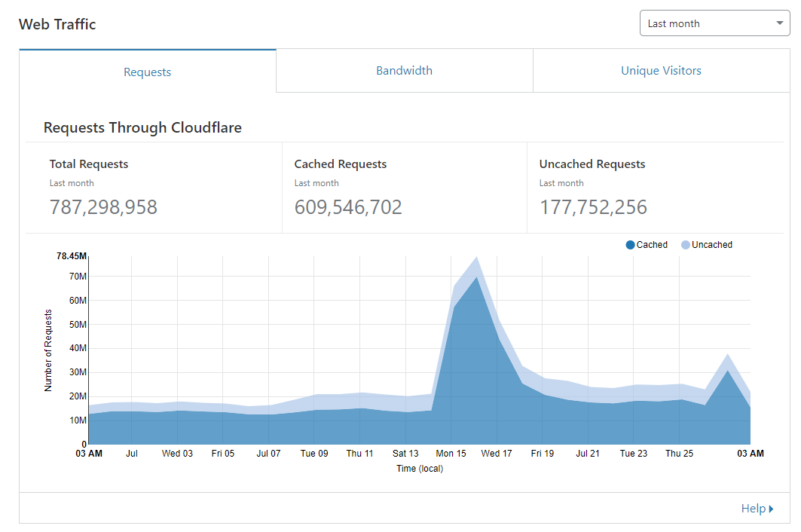Switch to the Bandwidth tab
The height and width of the screenshot is (532, 801).
coord(404,71)
